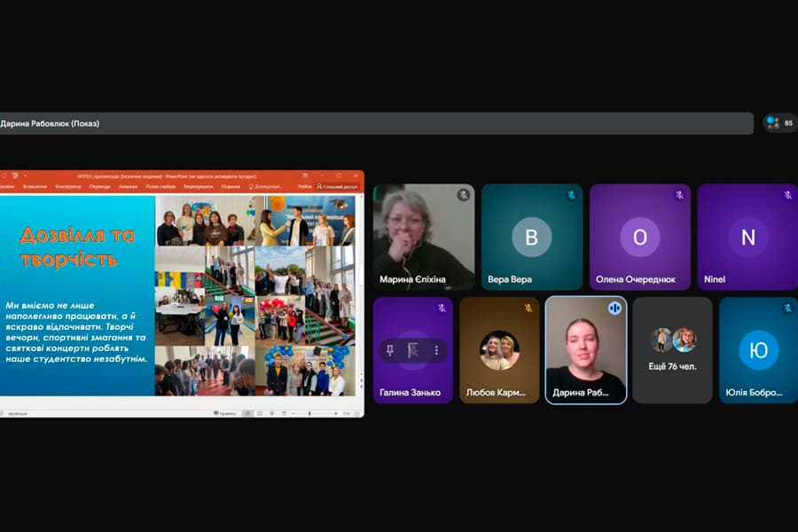The image size is (798, 532).
Task: Click the share access button in PowerPoint
Action: tap(338, 187)
